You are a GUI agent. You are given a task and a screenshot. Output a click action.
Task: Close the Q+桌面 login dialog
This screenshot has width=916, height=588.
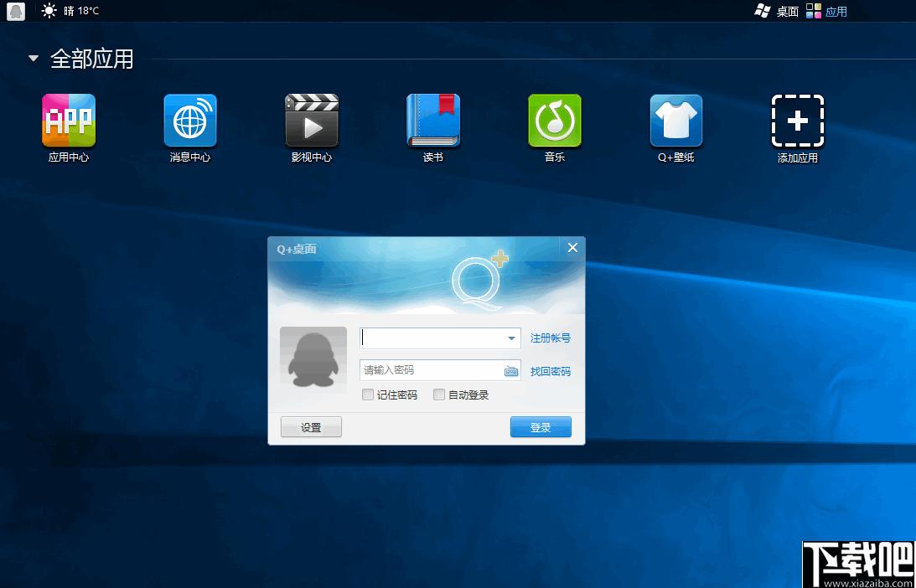[x=572, y=248]
